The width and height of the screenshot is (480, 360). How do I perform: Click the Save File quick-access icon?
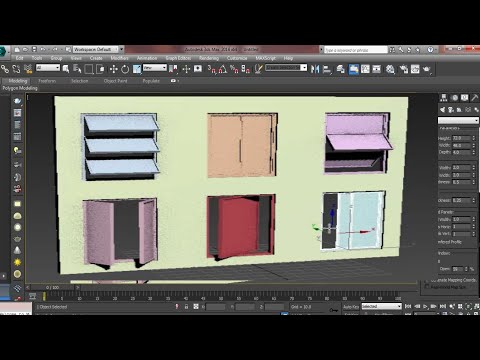point(34,49)
